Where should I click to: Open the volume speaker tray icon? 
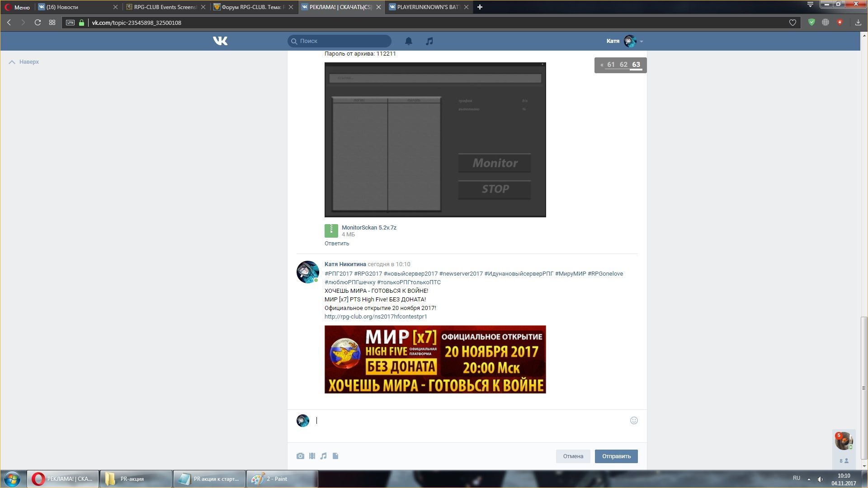pos(820,479)
